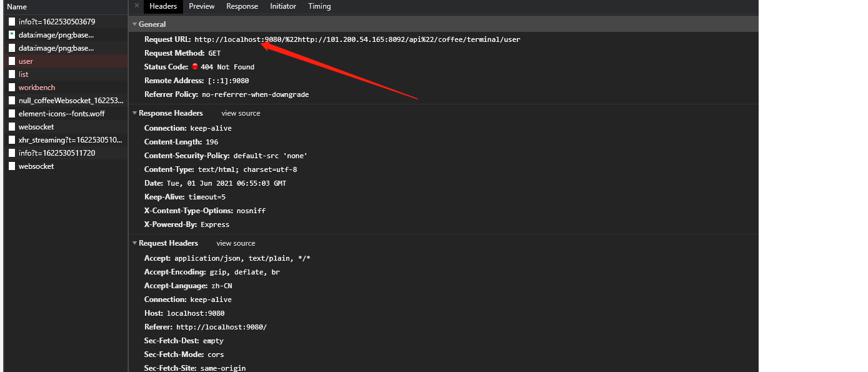
Task: Collapse the General section
Action: 134,24
